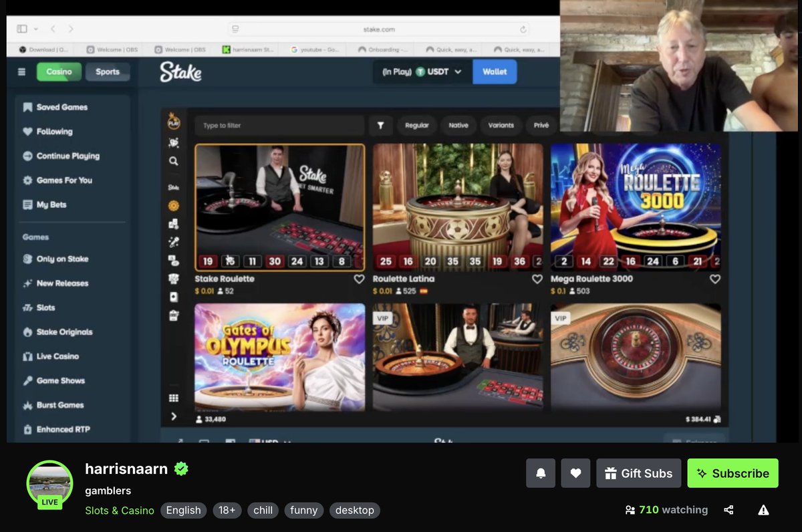Toggle the Regular filter chip
This screenshot has height=532, width=802.
pos(417,126)
